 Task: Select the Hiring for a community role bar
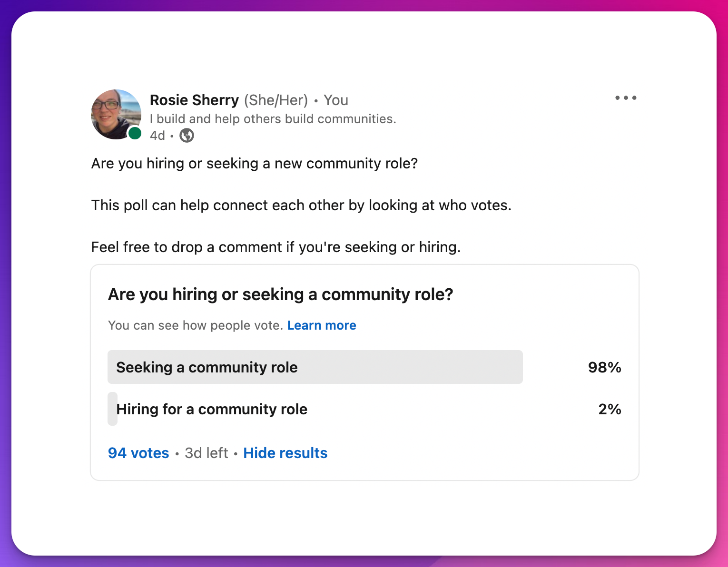[x=212, y=409]
